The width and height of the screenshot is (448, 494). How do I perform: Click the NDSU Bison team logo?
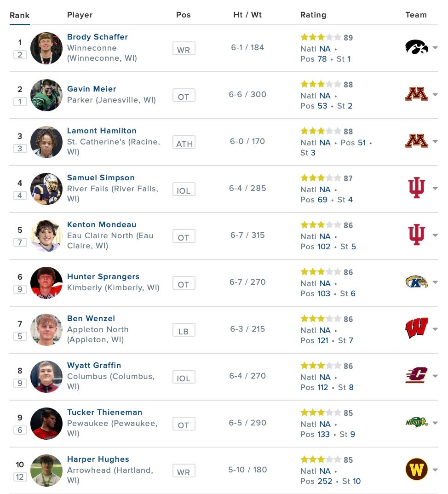coord(416,423)
